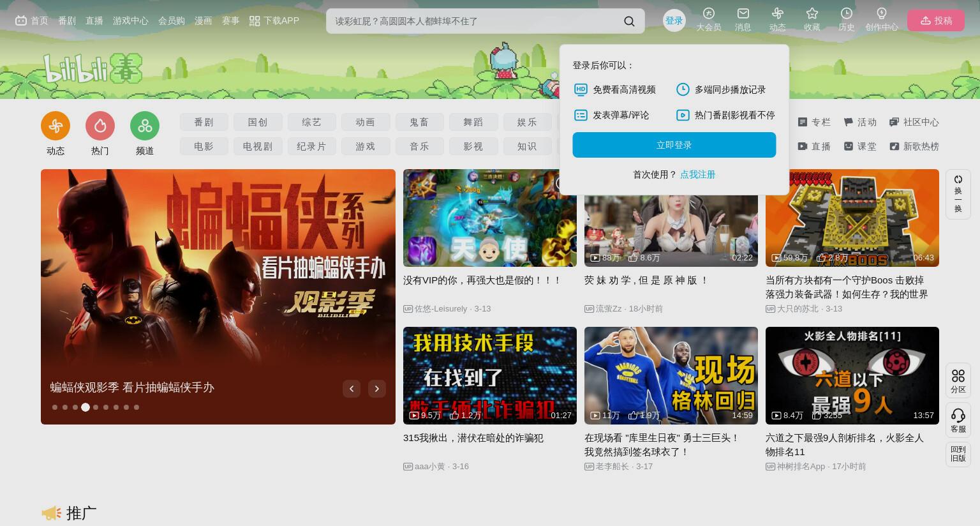Click 立即登录 button
Screen dimensions: 980x526
pos(674,145)
